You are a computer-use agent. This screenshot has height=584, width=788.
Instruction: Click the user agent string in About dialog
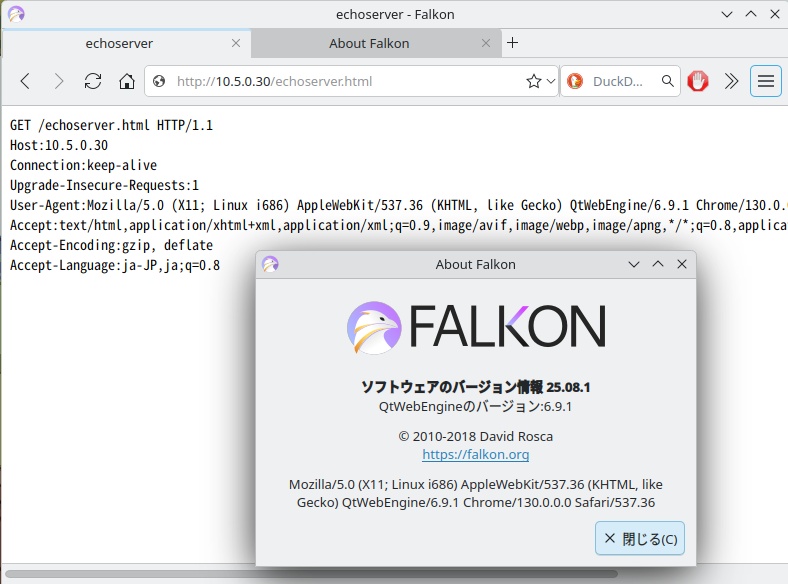(475, 494)
